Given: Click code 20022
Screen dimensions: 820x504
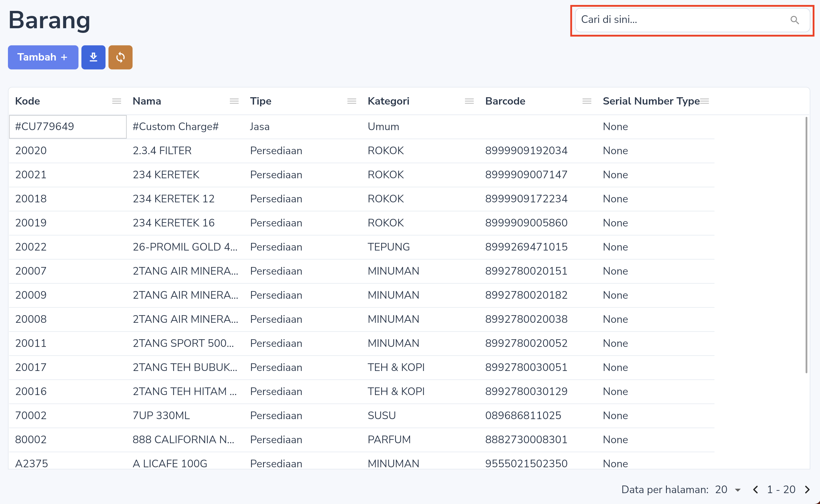Looking at the screenshot, I should pyautogui.click(x=31, y=247).
